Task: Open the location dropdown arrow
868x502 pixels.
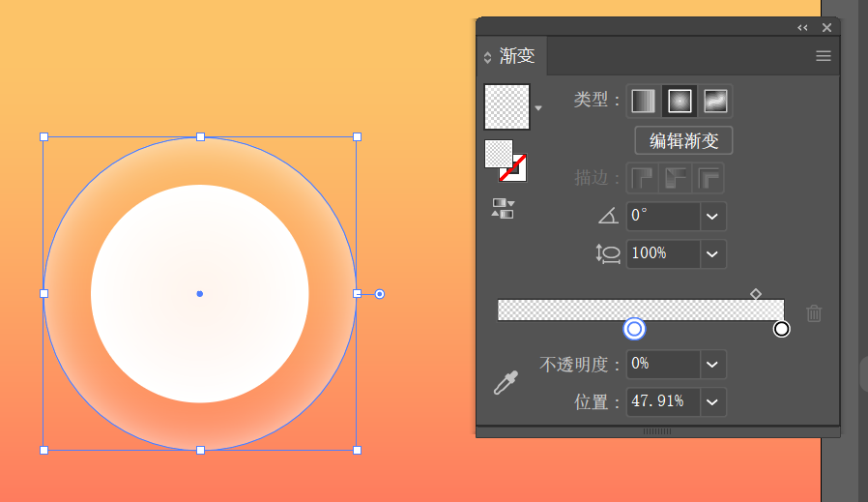Action: [712, 401]
